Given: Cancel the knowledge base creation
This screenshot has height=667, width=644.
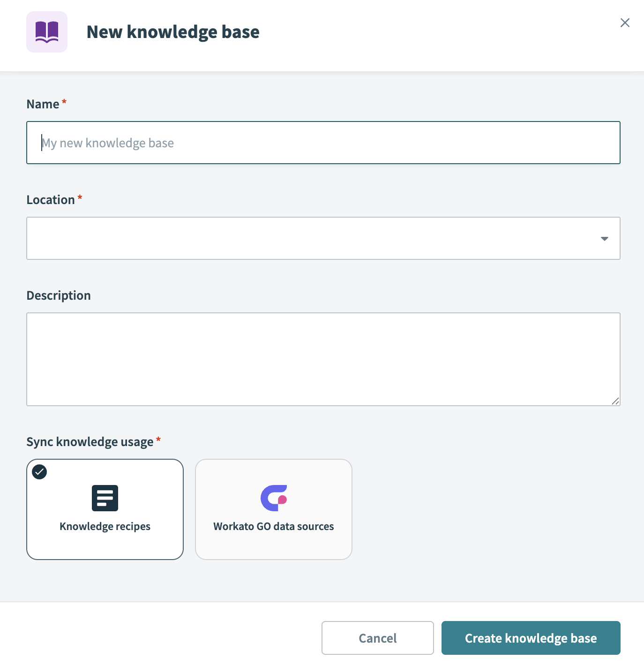Looking at the screenshot, I should (x=377, y=638).
